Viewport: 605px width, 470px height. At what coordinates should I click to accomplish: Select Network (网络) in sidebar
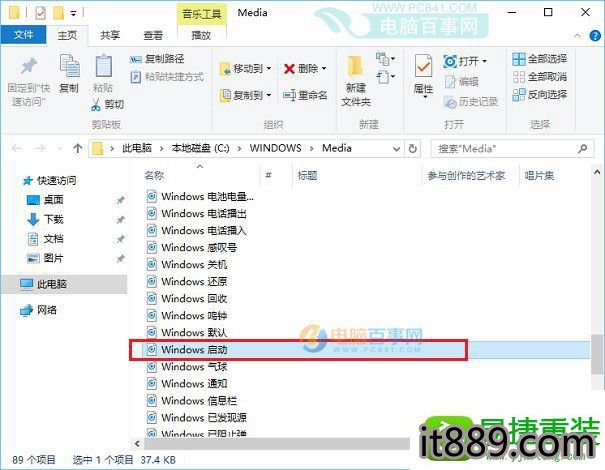[39, 310]
